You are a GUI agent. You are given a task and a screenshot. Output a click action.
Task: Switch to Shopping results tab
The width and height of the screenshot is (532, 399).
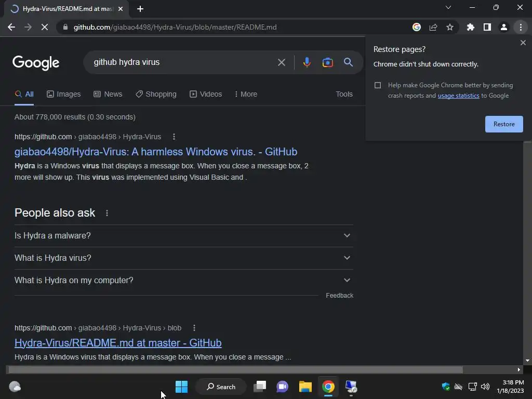pos(156,95)
